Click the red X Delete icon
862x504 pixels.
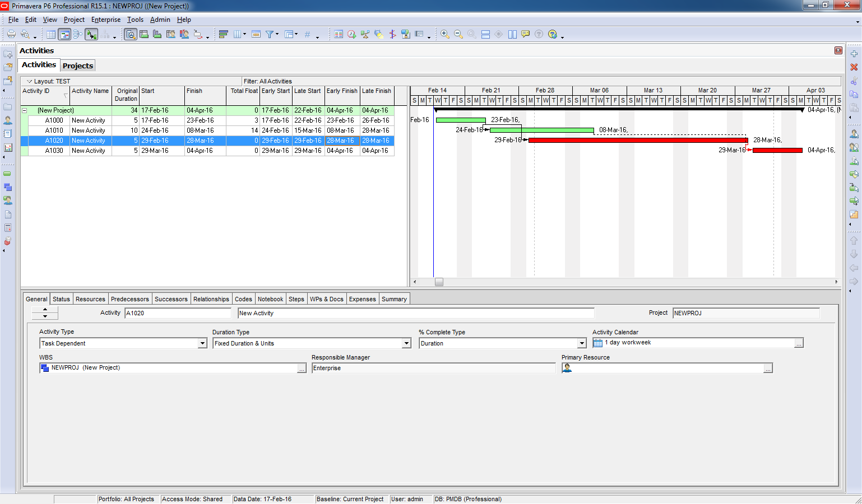[854, 67]
